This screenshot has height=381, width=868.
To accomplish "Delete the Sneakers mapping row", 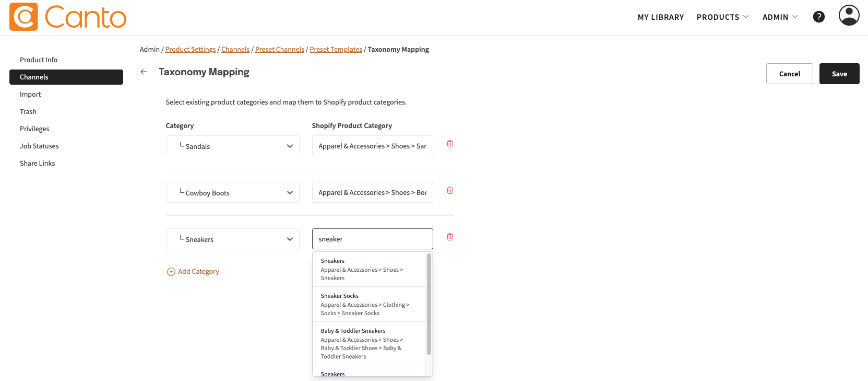I will pos(450,237).
